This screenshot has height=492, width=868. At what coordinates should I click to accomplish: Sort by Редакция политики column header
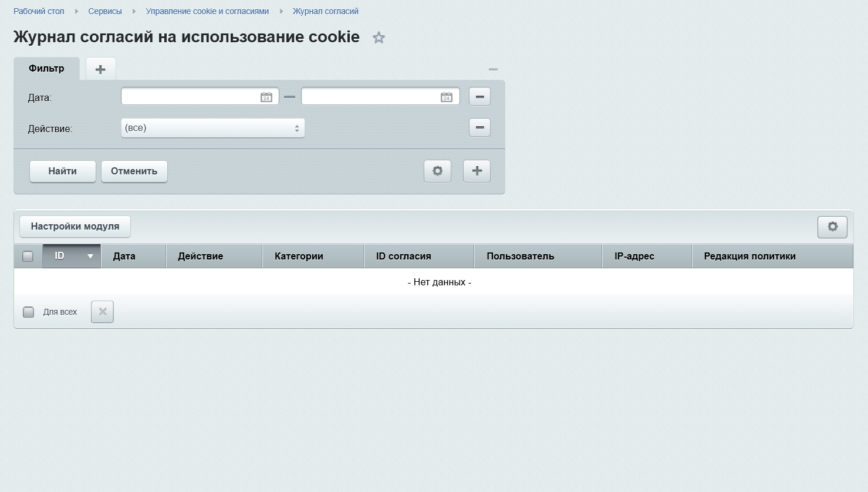click(772, 256)
